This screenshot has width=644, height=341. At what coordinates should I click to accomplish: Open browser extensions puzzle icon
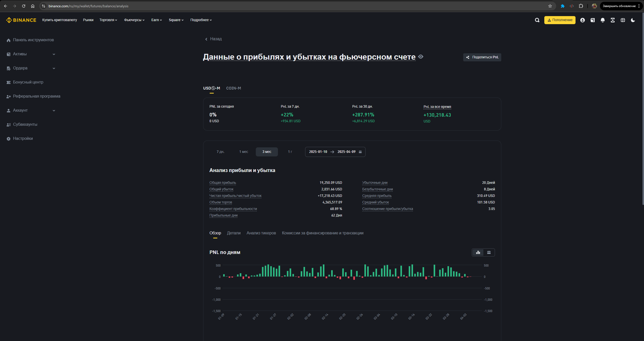tap(581, 6)
